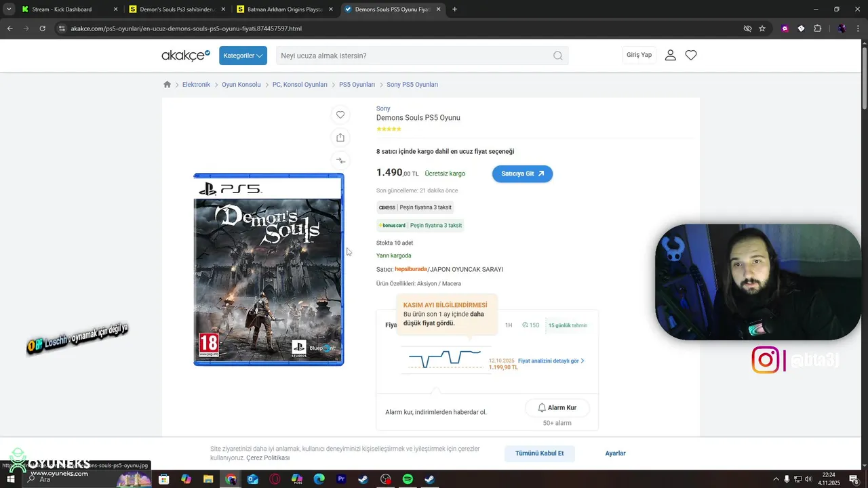This screenshot has width=868, height=488.
Task: Open Outlook from the taskbar
Action: click(253, 479)
